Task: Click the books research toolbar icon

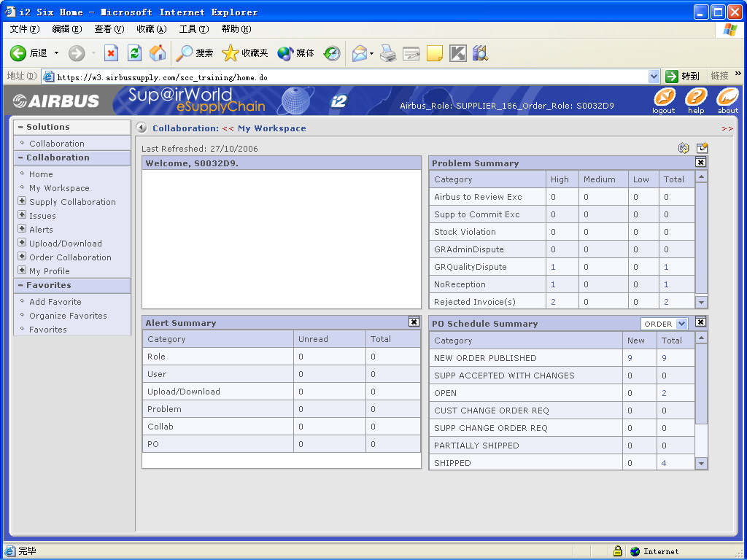Action: click(481, 53)
